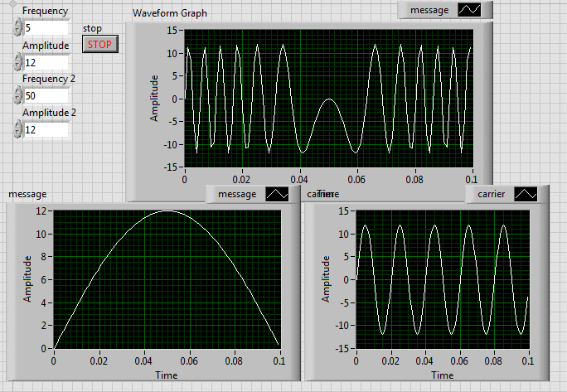Screen dimensions: 567x392
Task: Select the Frequency 2 field showing 50
Action: click(x=46, y=95)
